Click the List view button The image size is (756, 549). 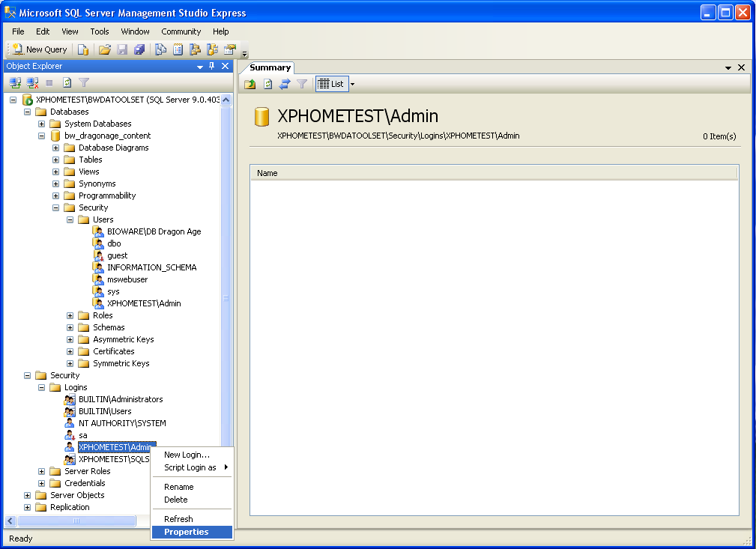coord(330,84)
